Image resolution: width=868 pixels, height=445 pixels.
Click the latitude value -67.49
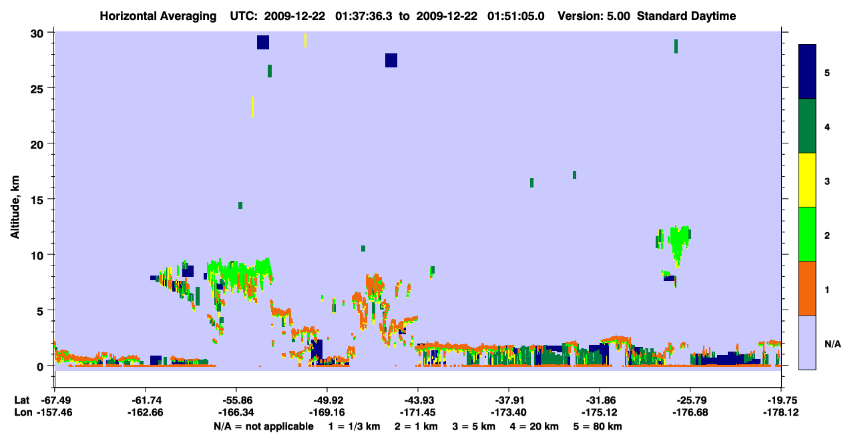(55, 400)
